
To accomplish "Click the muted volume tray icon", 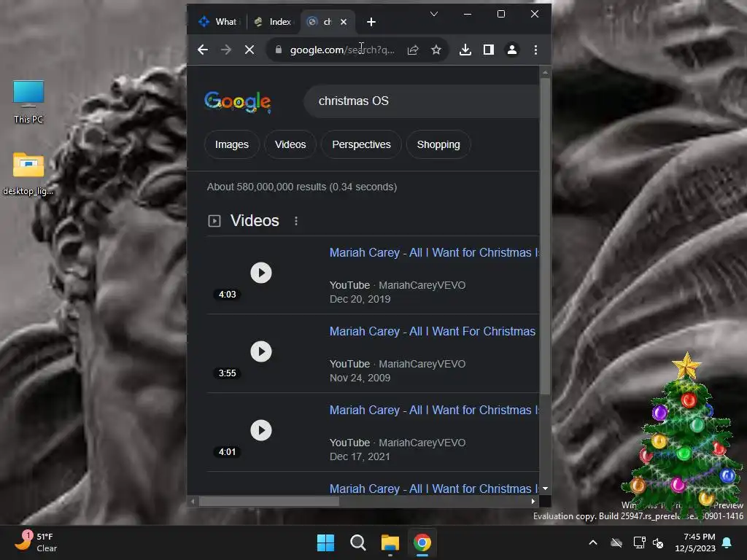I will click(x=658, y=542).
